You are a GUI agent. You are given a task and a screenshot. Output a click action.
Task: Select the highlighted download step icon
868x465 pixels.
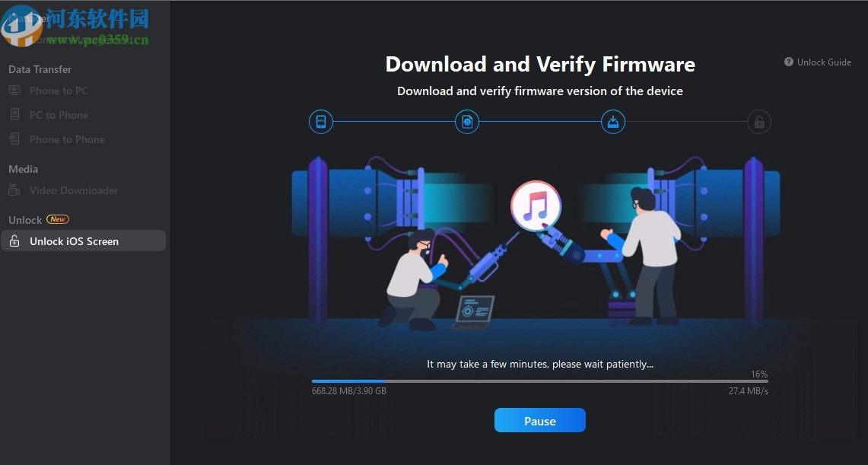click(613, 122)
